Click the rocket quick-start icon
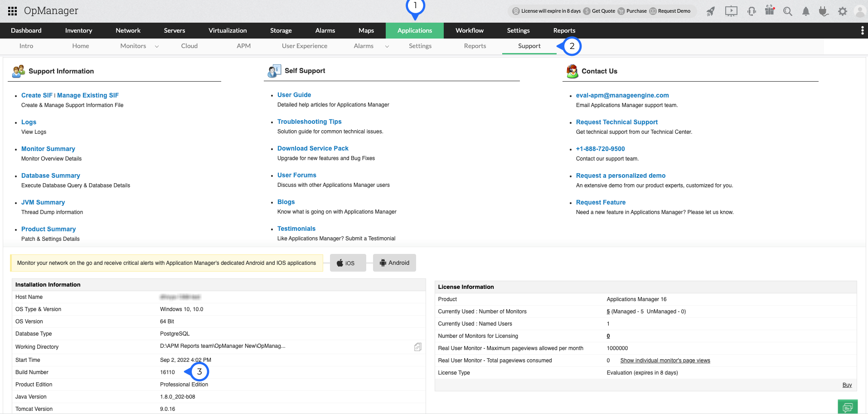This screenshot has height=414, width=868. point(711,11)
